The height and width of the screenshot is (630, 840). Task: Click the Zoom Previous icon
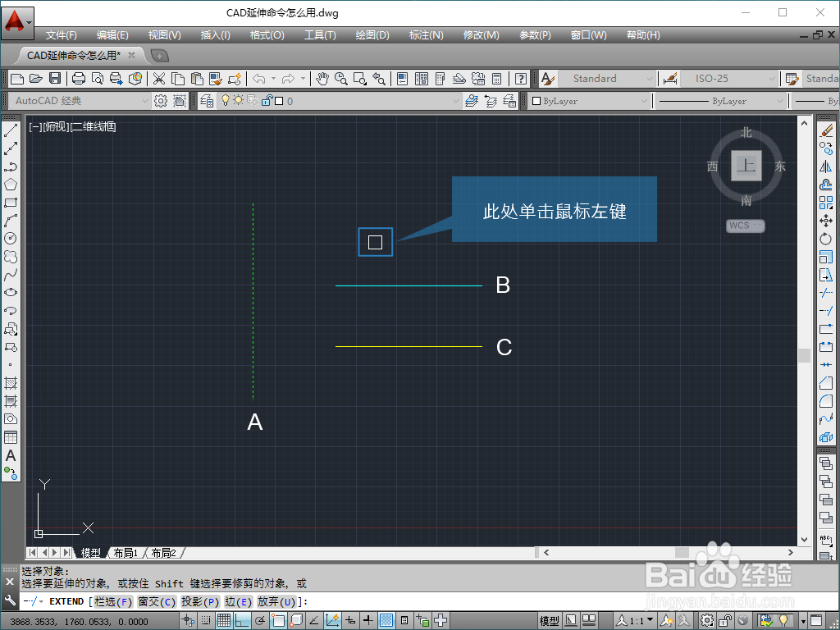tap(379, 79)
